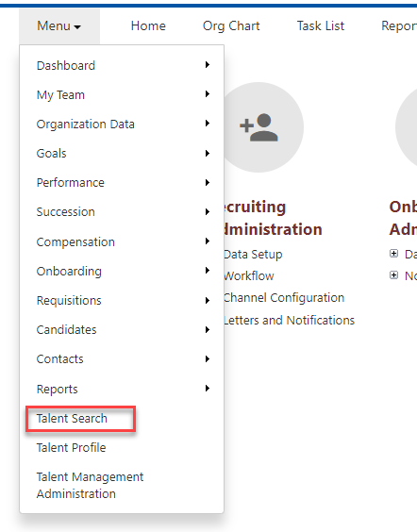Open Letters and Notifications link
This screenshot has height=532, width=417.
pos(289,320)
